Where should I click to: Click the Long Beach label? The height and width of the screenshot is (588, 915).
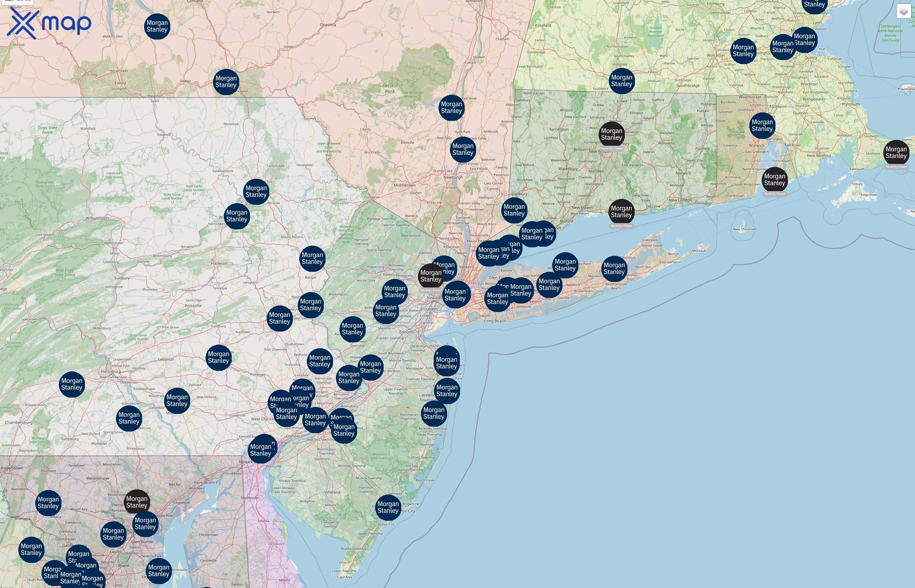(494, 321)
